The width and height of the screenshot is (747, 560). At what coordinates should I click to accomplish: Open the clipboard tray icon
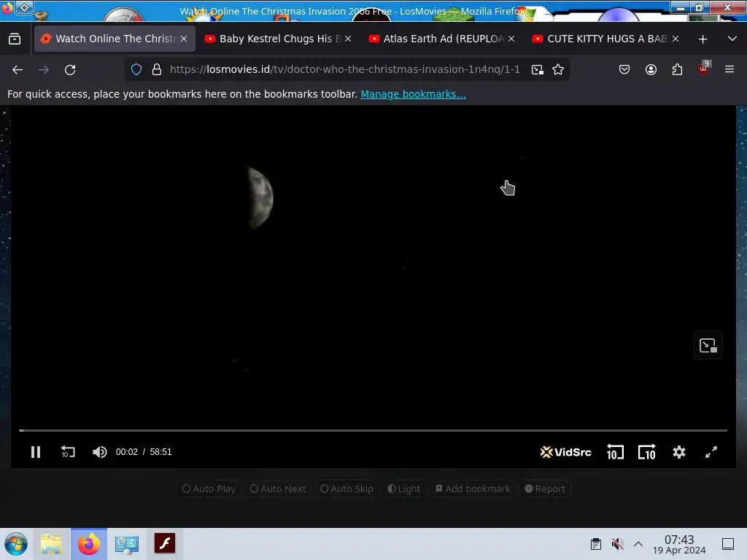pos(595,544)
